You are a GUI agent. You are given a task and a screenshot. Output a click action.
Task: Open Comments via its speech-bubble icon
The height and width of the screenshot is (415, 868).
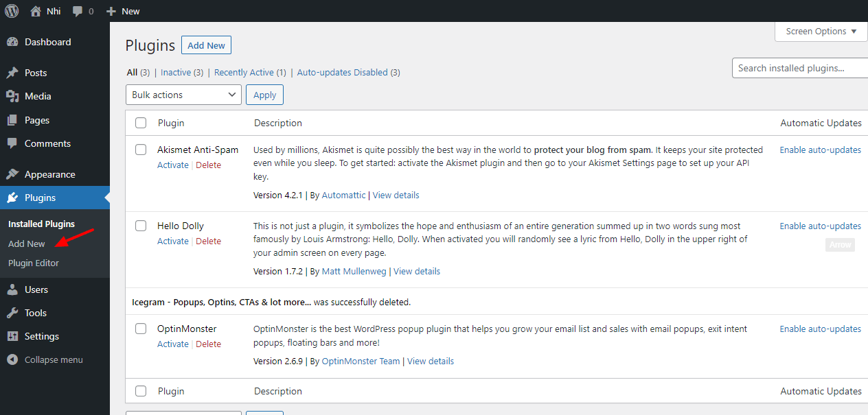14,143
